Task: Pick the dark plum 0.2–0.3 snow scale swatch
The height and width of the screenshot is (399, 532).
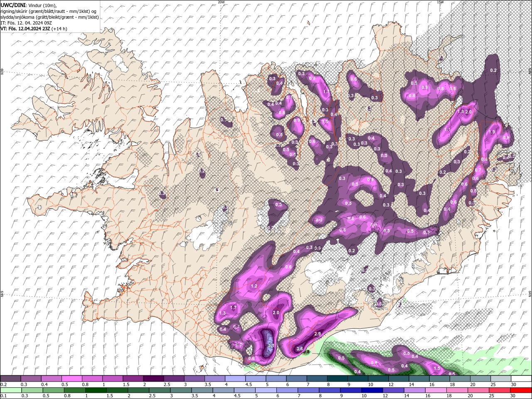Action: coord(10,379)
